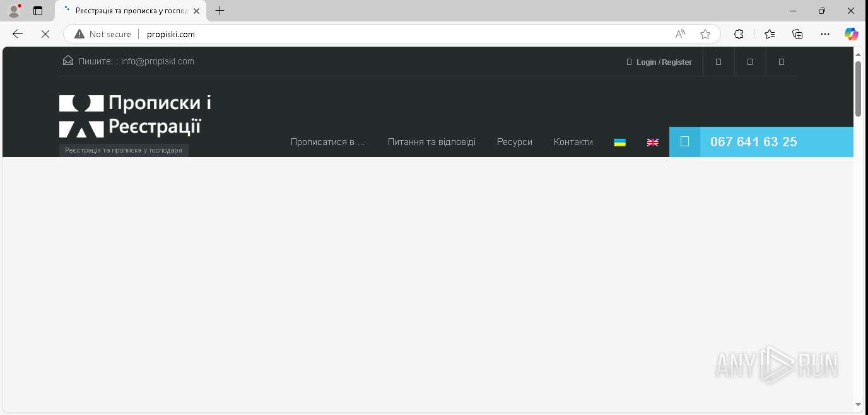Click first social icon after Login

click(718, 62)
